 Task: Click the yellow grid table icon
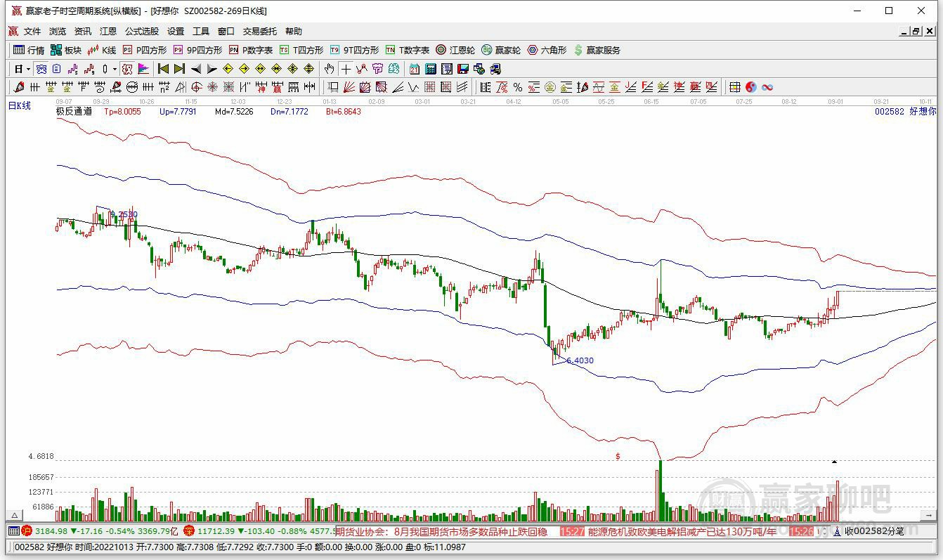[x=734, y=87]
